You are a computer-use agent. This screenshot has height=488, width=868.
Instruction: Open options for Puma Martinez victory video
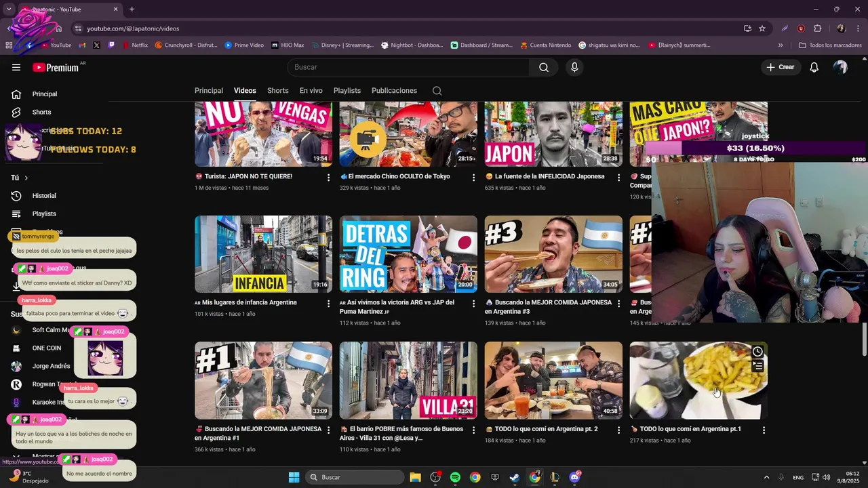pyautogui.click(x=474, y=304)
